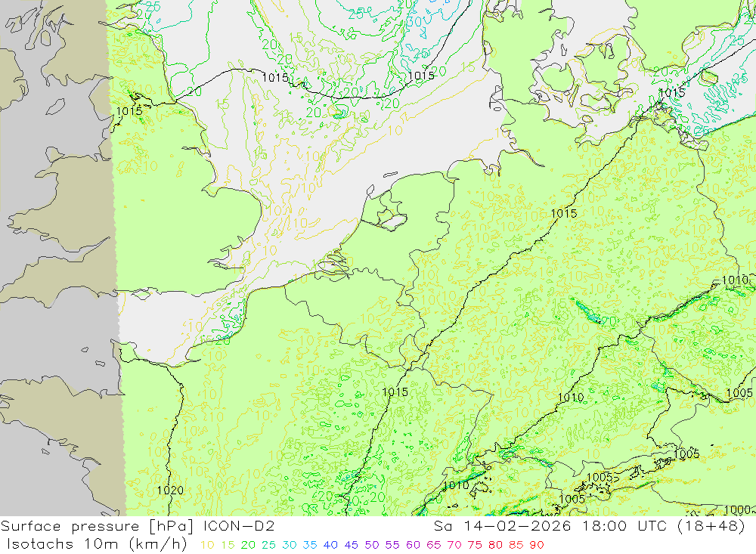Click the legend value 85
The image size is (756, 554).
click(x=516, y=546)
